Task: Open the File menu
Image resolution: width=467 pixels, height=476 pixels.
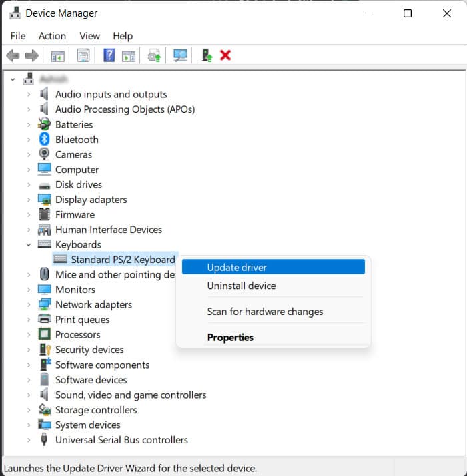Action: tap(18, 36)
